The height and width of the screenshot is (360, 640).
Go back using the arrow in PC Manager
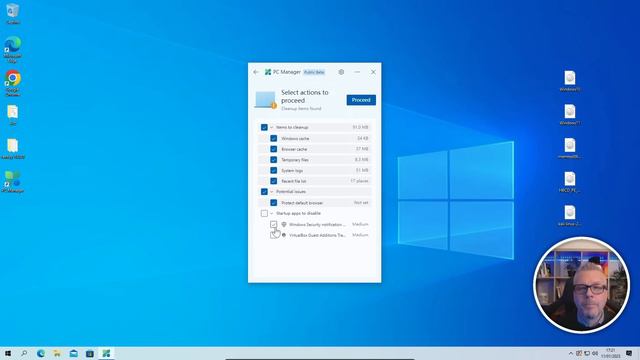(x=256, y=72)
